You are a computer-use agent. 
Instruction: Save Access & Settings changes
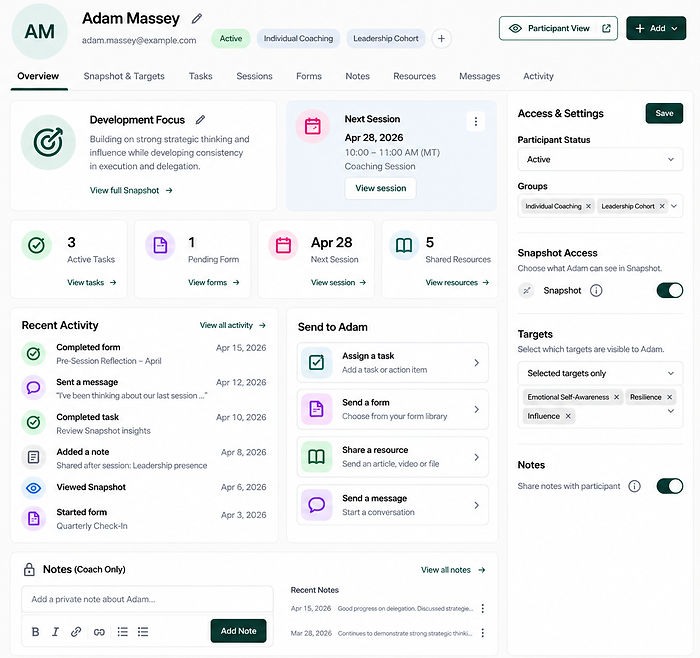tap(664, 113)
